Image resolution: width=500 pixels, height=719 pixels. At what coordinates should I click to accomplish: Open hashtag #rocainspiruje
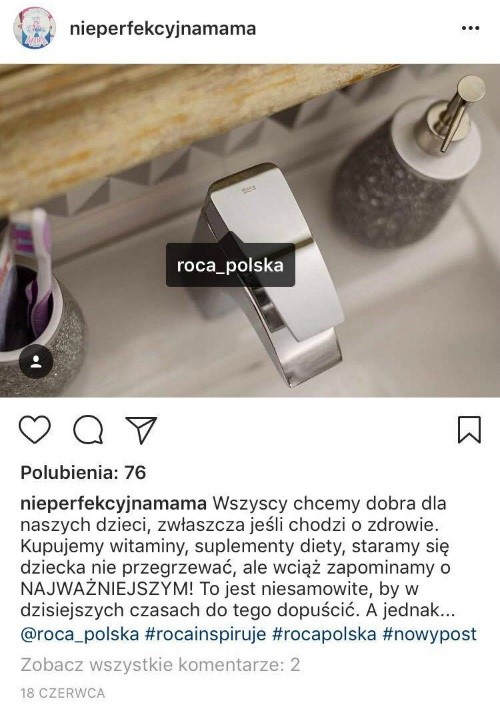click(206, 634)
